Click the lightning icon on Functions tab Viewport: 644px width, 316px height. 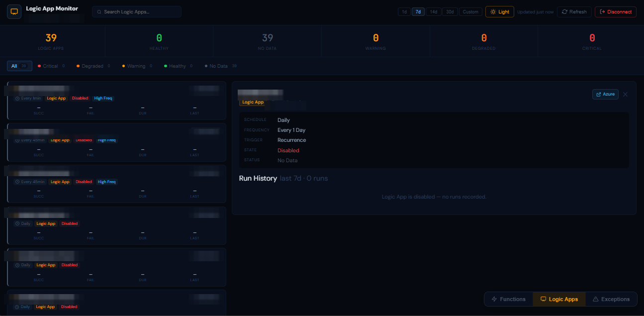pos(494,299)
